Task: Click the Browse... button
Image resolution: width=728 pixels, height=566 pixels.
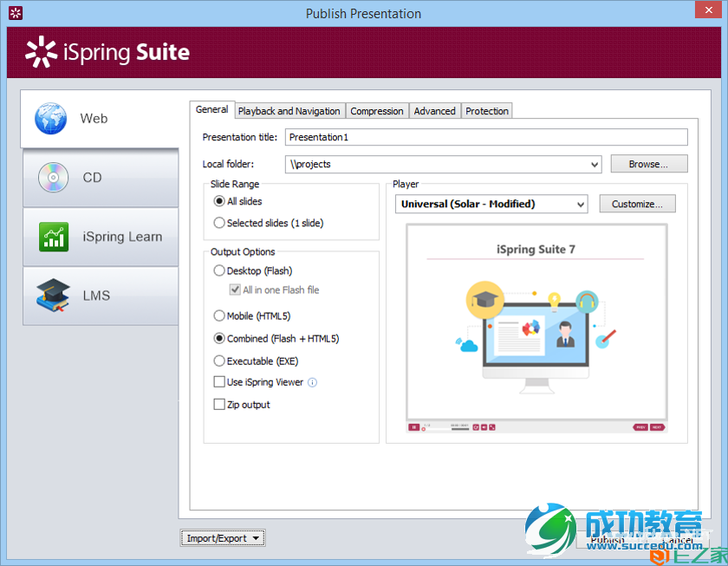Action: coord(649,164)
